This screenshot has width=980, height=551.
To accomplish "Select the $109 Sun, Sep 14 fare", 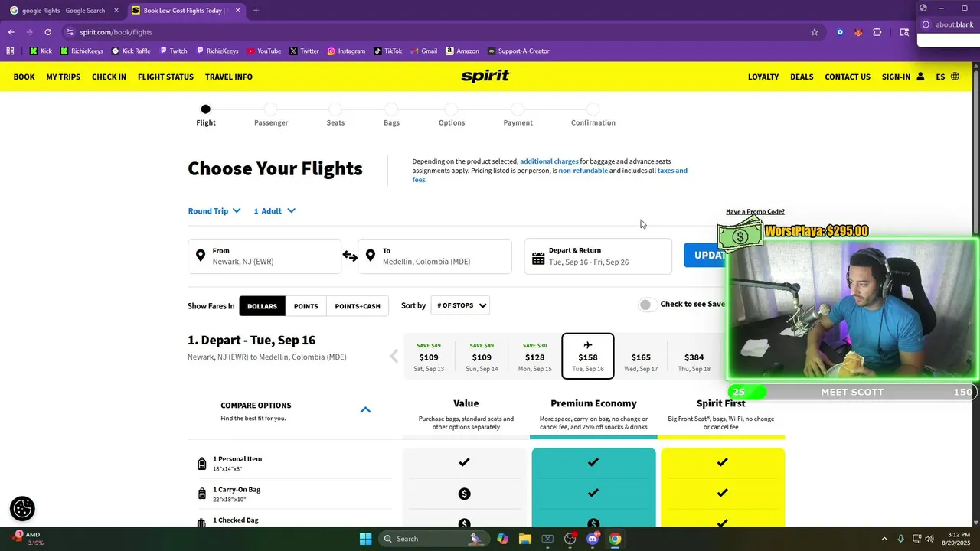I will point(482,357).
